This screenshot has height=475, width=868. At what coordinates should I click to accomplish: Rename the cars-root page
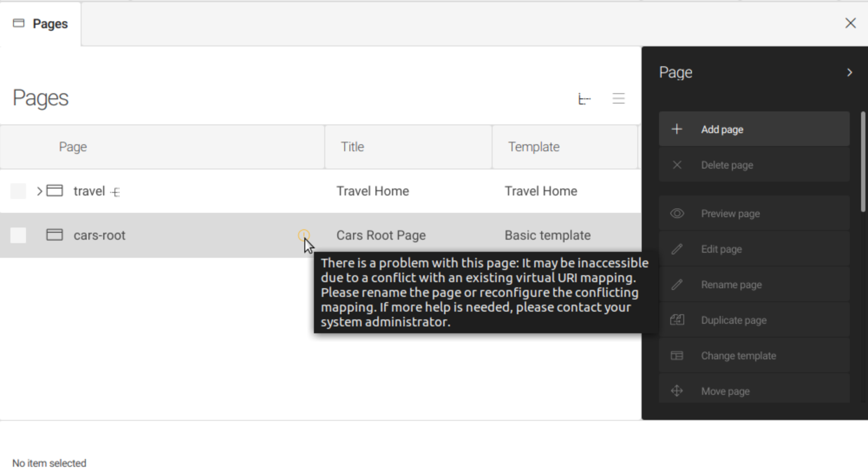click(732, 284)
